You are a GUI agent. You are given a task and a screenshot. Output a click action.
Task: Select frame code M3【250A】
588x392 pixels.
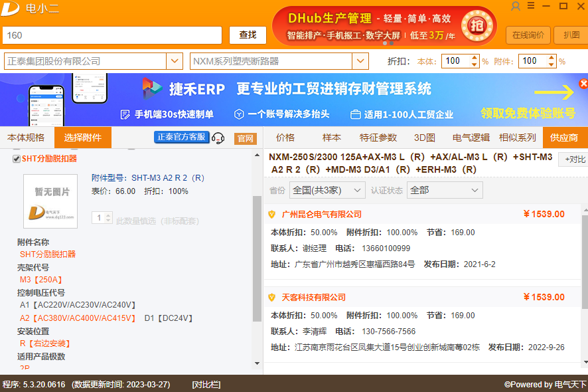click(41, 280)
